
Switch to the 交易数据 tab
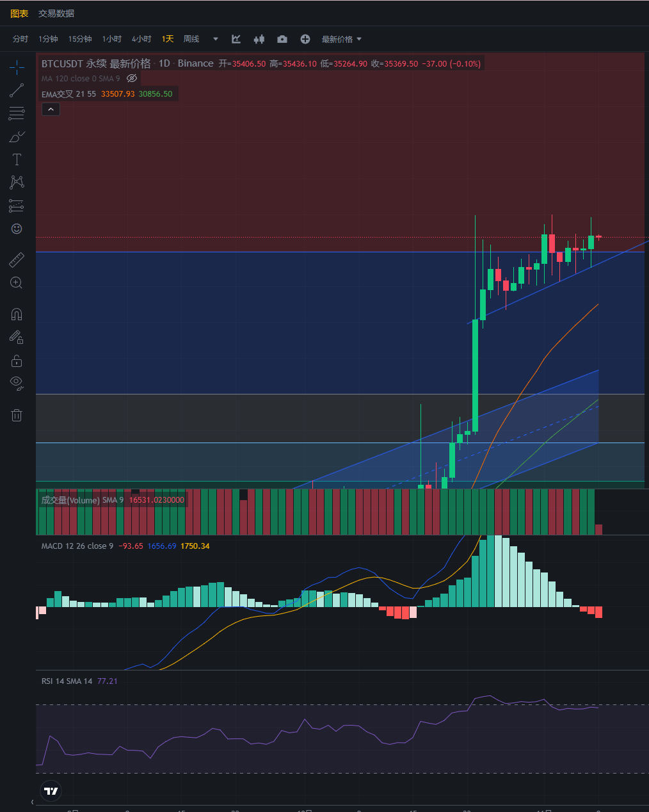[x=56, y=13]
